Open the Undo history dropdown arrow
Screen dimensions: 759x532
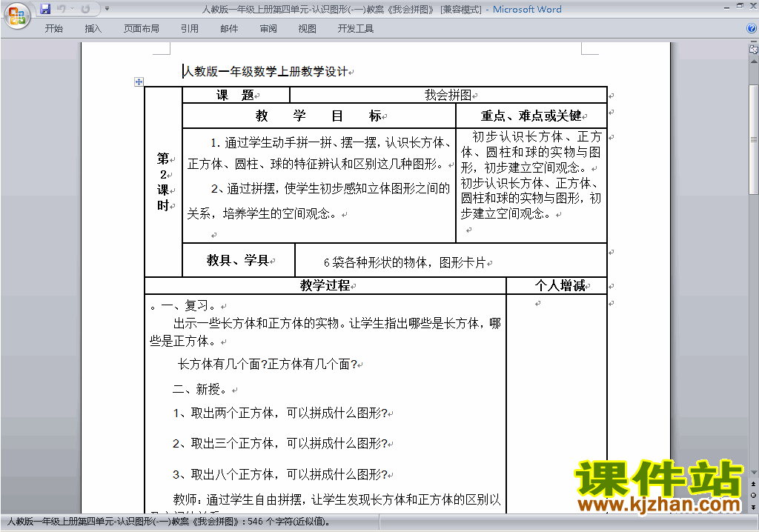point(72,9)
